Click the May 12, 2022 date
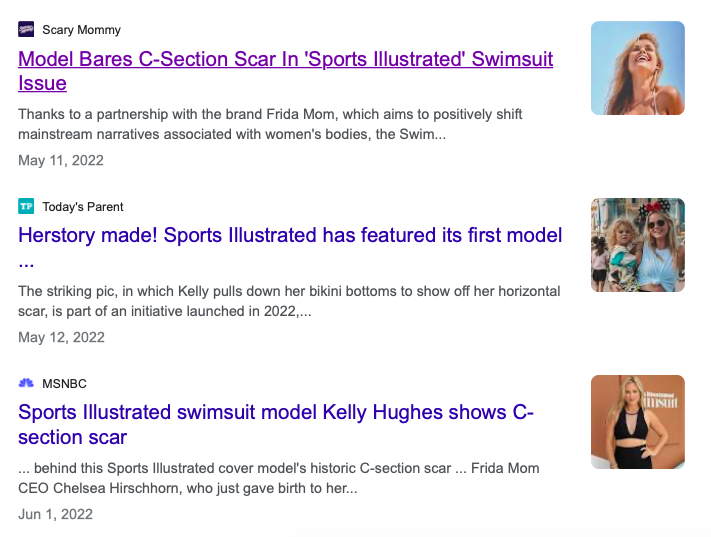711x537 pixels. click(x=61, y=338)
